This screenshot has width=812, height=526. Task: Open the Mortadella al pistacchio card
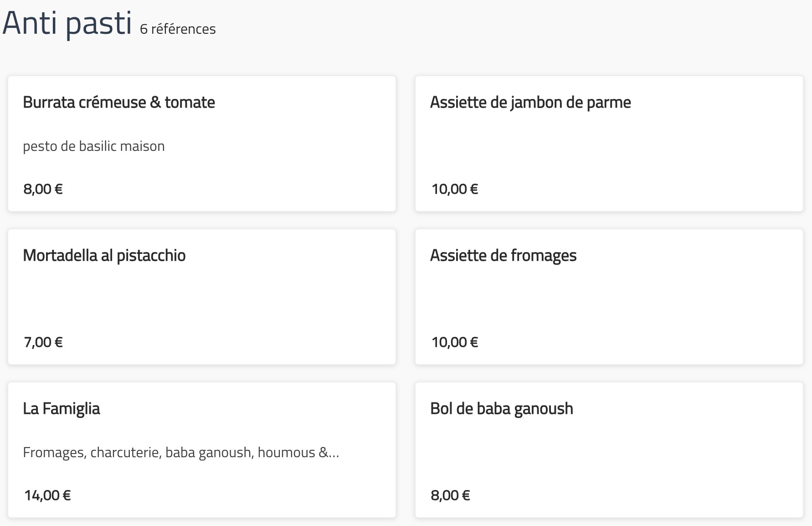202,297
